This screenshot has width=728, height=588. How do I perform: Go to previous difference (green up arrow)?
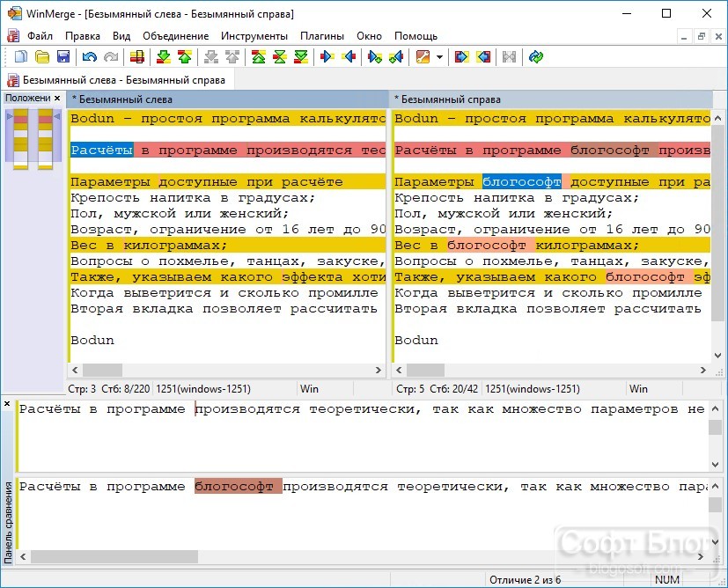[185, 57]
